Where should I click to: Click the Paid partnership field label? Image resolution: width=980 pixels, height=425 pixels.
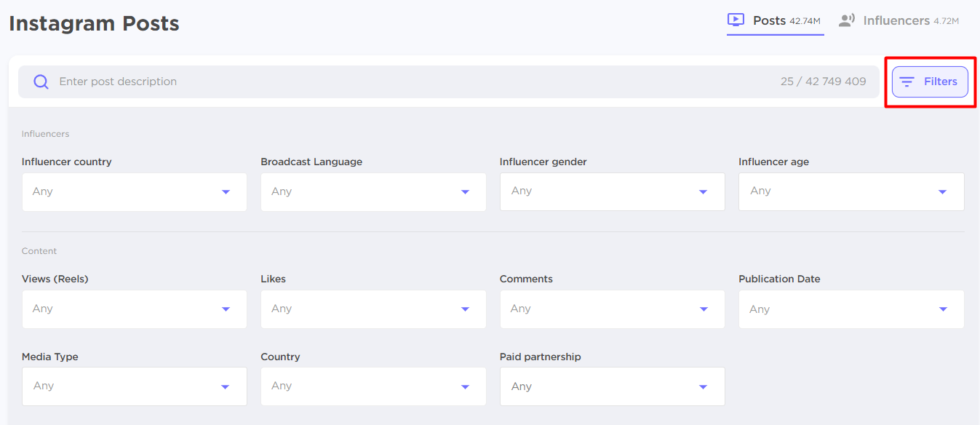coord(541,357)
